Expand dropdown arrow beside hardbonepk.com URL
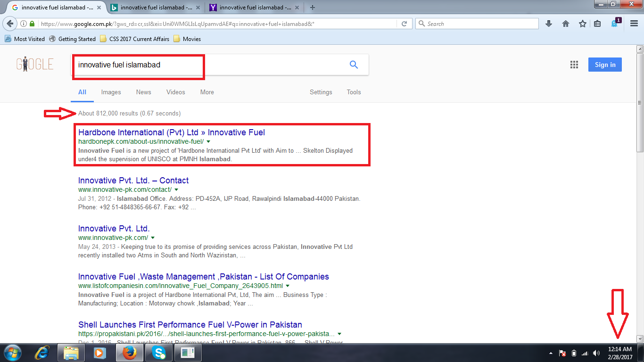This screenshot has width=644, height=362. tap(208, 141)
